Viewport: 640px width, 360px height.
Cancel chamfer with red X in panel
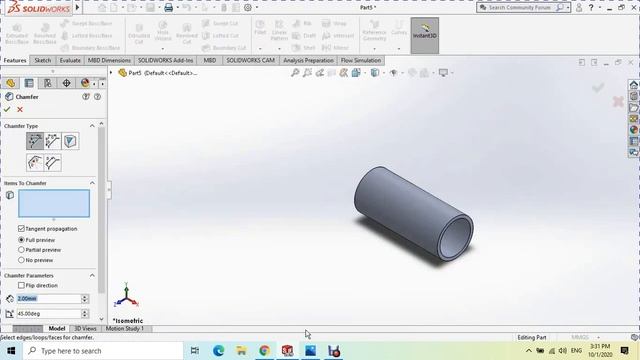pyautogui.click(x=20, y=109)
